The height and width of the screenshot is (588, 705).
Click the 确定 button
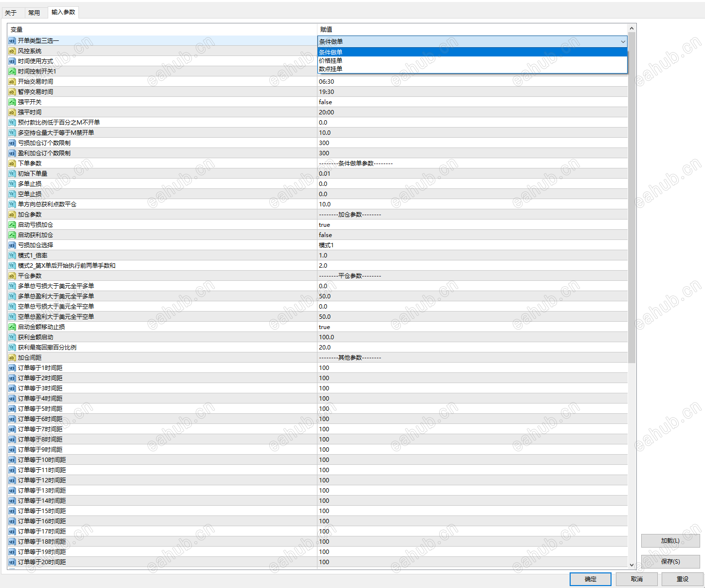591,579
